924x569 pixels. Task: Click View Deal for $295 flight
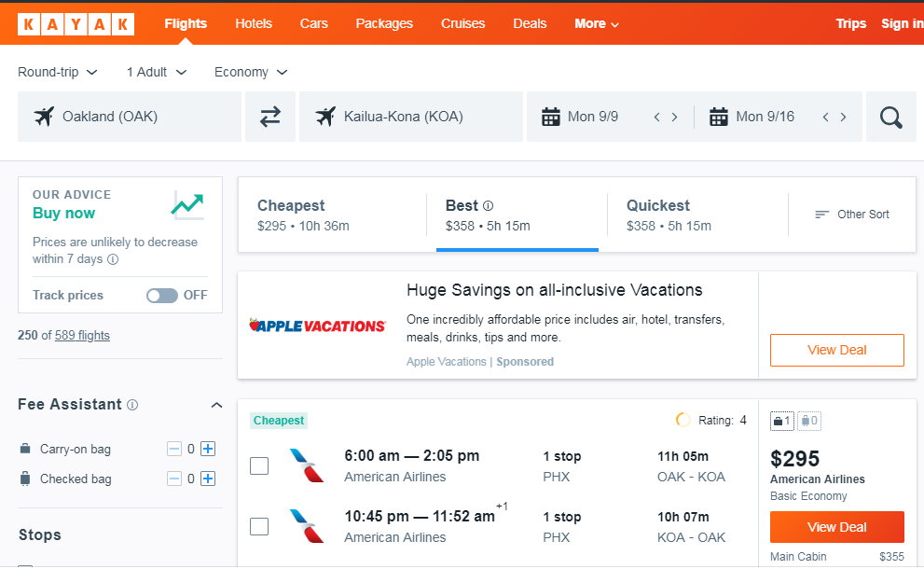click(x=836, y=527)
